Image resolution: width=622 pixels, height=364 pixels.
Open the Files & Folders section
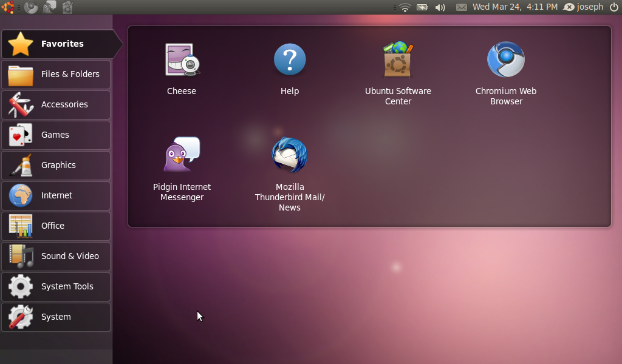click(56, 74)
